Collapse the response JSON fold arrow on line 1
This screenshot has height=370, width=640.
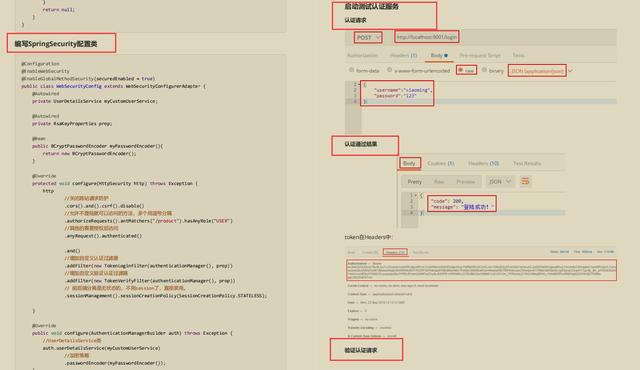[x=416, y=195]
